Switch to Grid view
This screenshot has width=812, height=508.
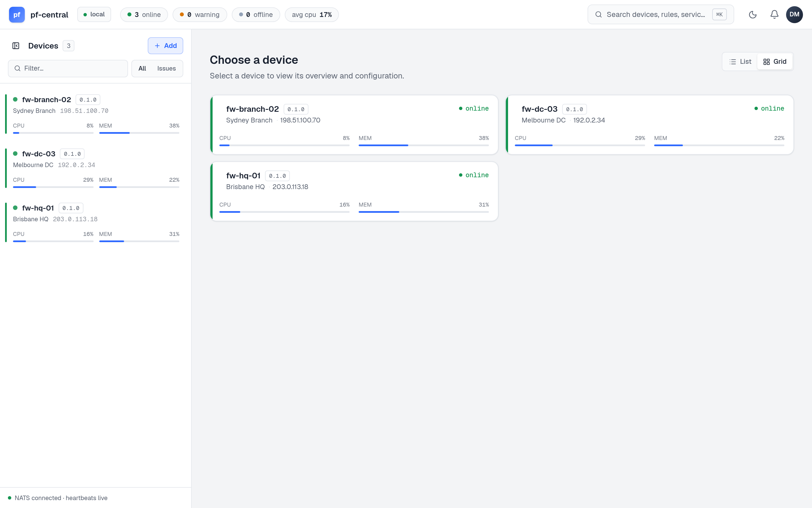pyautogui.click(x=775, y=62)
